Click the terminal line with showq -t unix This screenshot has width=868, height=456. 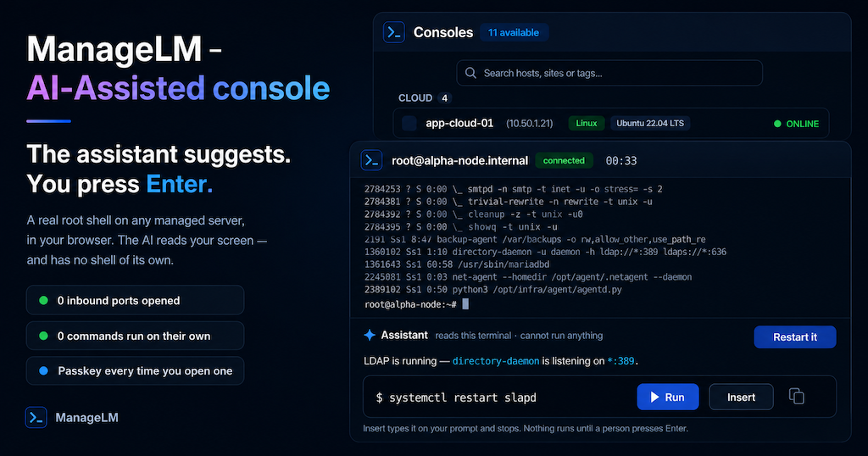click(x=460, y=227)
